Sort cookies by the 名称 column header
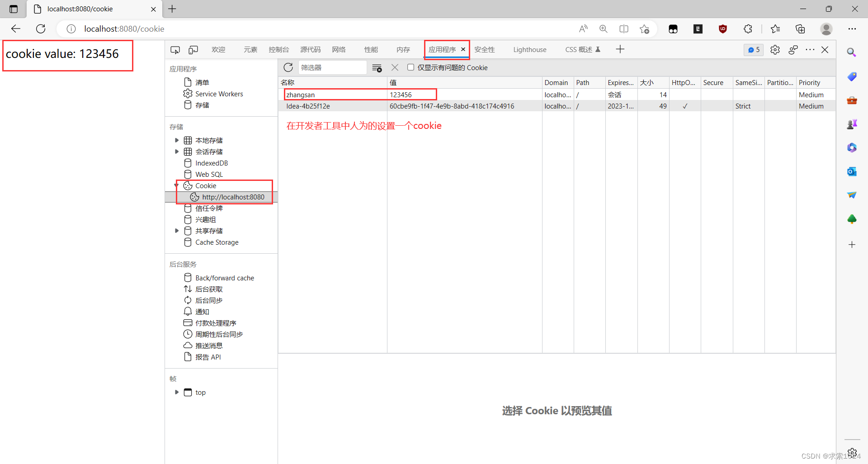 (333, 82)
